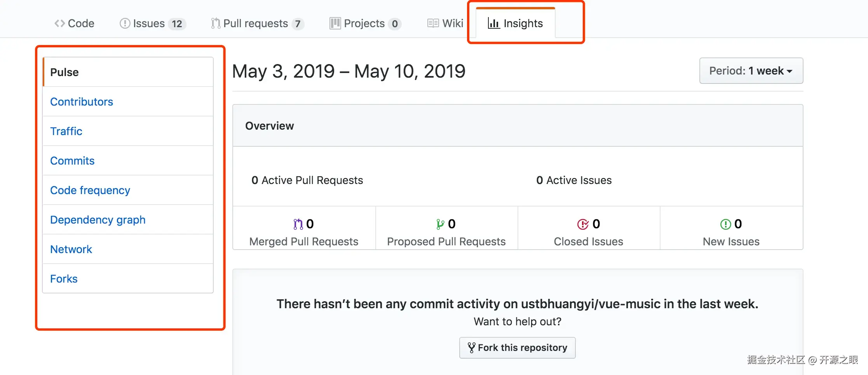Go to the Traffic section
This screenshot has width=868, height=375.
click(x=66, y=131)
